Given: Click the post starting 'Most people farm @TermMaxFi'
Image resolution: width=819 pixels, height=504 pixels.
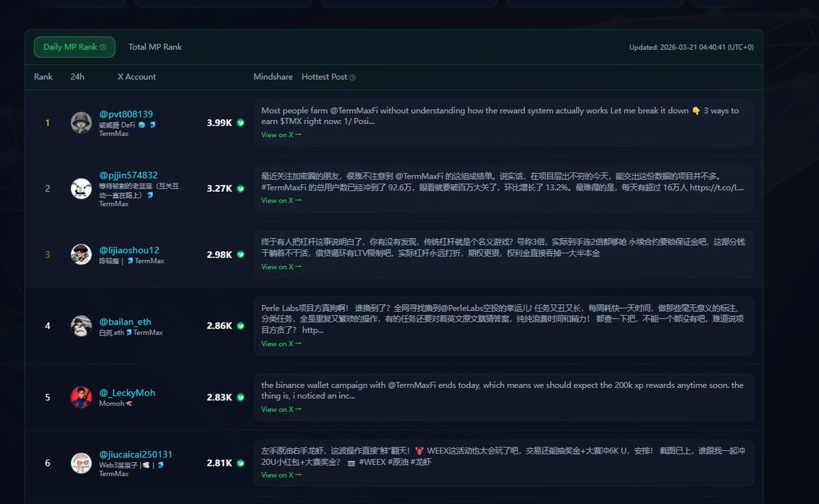Looking at the screenshot, I should (505, 123).
